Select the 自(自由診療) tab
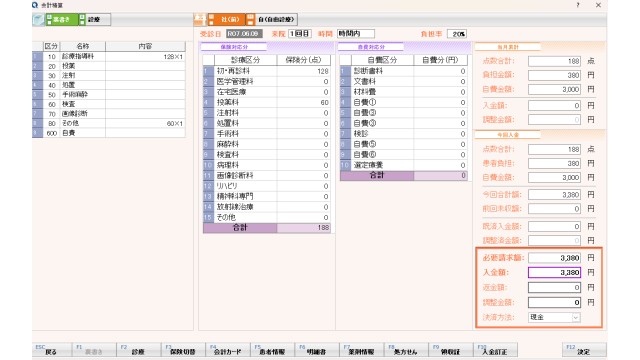Screen dimensions: 640x360 (272, 19)
